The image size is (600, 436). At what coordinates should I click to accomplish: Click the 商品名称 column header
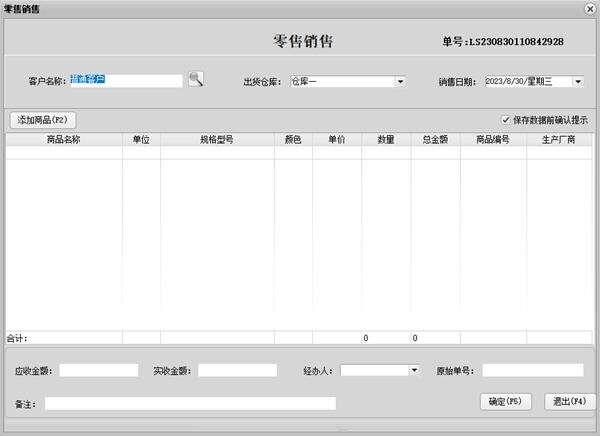(x=63, y=140)
